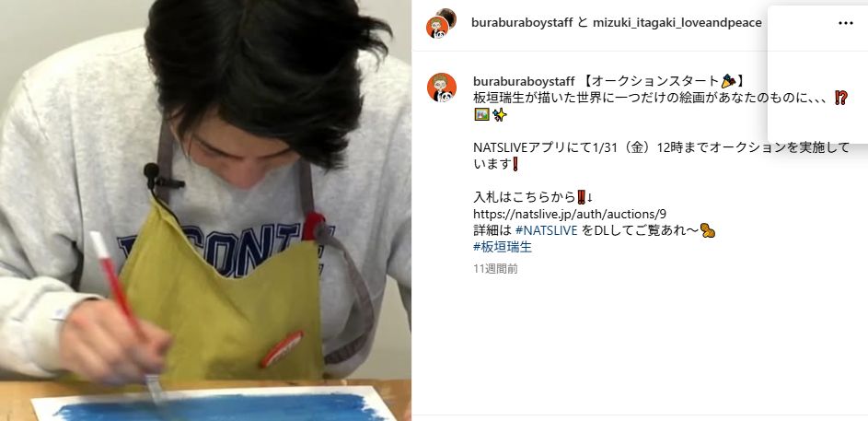868x421 pixels.
Task: Open the #NATSLIVE hashtag
Action: [547, 230]
